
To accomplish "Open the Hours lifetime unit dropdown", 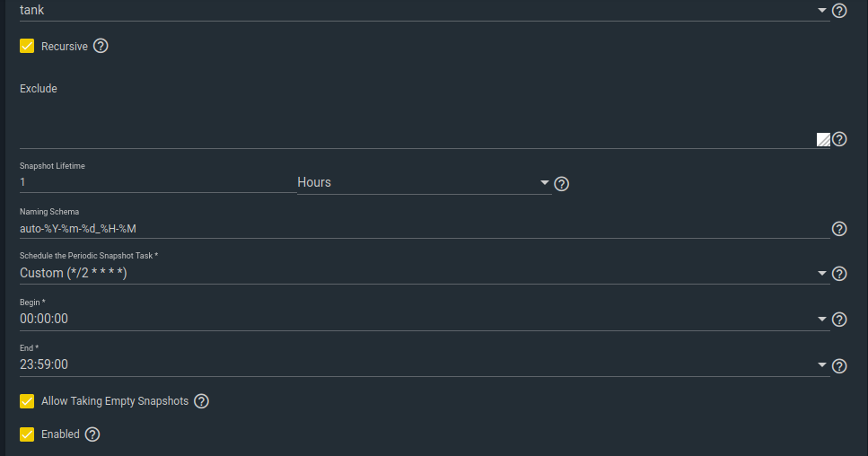I will 424,182.
